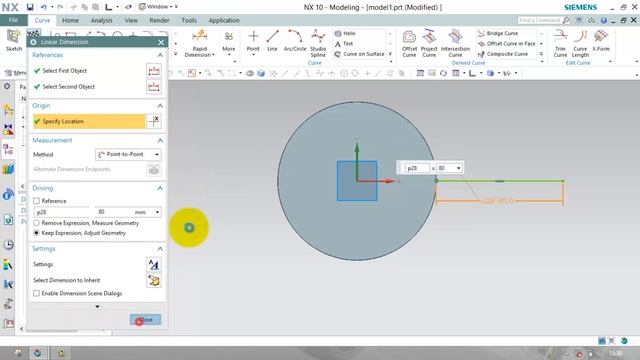Open the Windows Start button
Viewport: 640px width, 360px height.
18,353
